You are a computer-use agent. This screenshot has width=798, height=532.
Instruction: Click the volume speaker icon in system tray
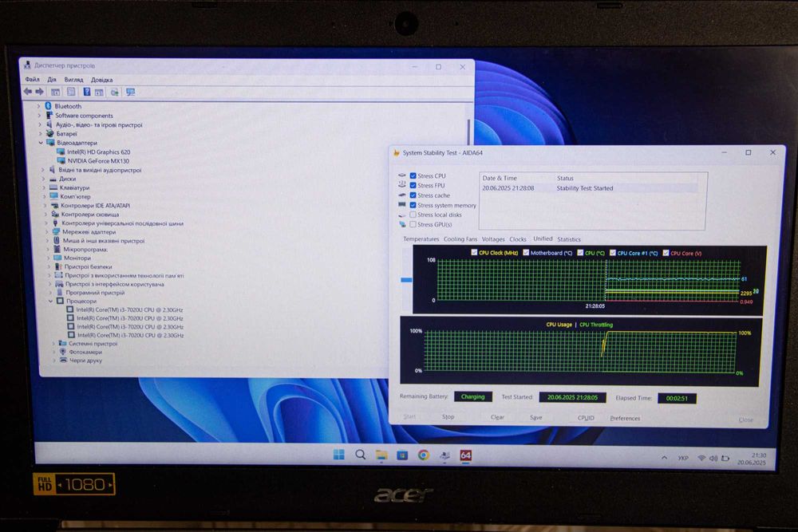[x=713, y=459]
